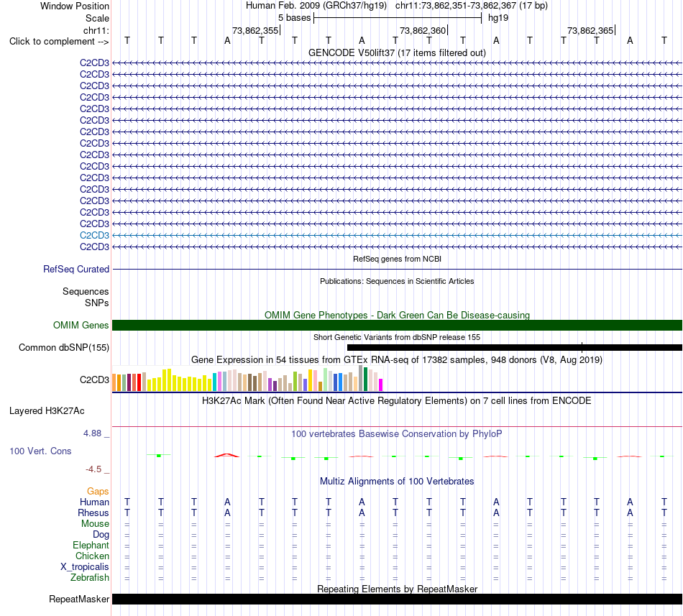The width and height of the screenshot is (683, 616).
Task: Select the light-blue highlighted C2CD3 transcript label
Action: click(94, 236)
